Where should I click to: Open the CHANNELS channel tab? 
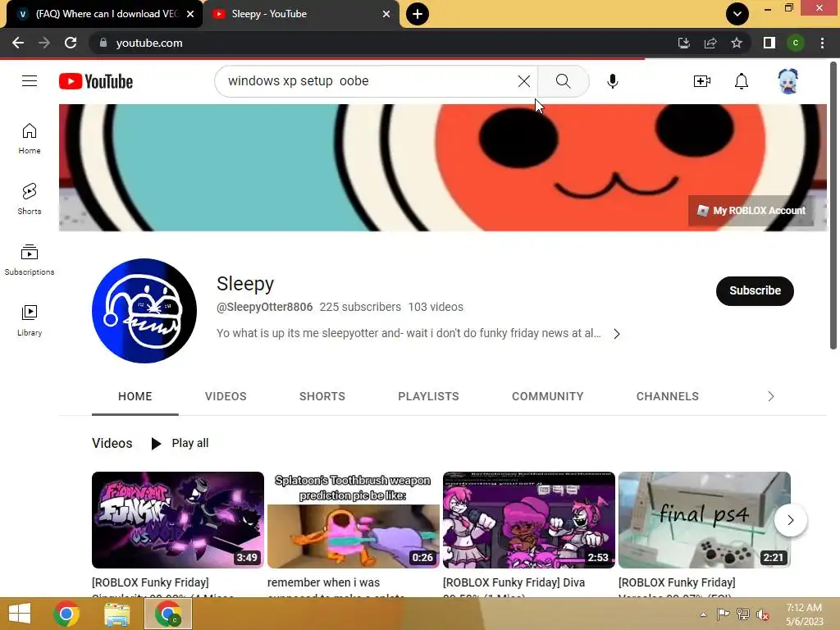[x=668, y=396]
